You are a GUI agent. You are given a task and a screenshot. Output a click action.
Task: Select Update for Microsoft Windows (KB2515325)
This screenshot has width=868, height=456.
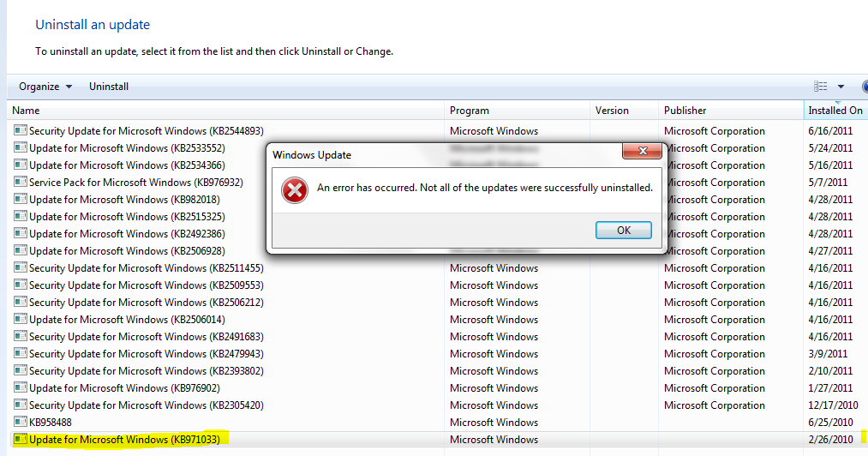(x=127, y=217)
